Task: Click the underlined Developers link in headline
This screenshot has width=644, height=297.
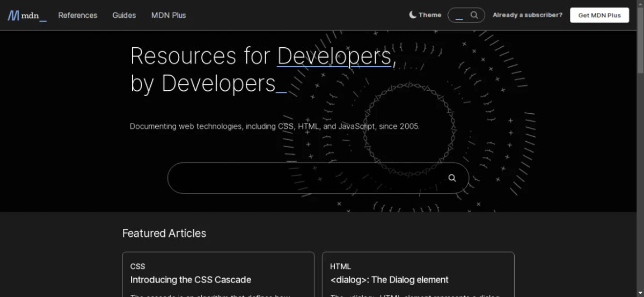Action: 334,56
